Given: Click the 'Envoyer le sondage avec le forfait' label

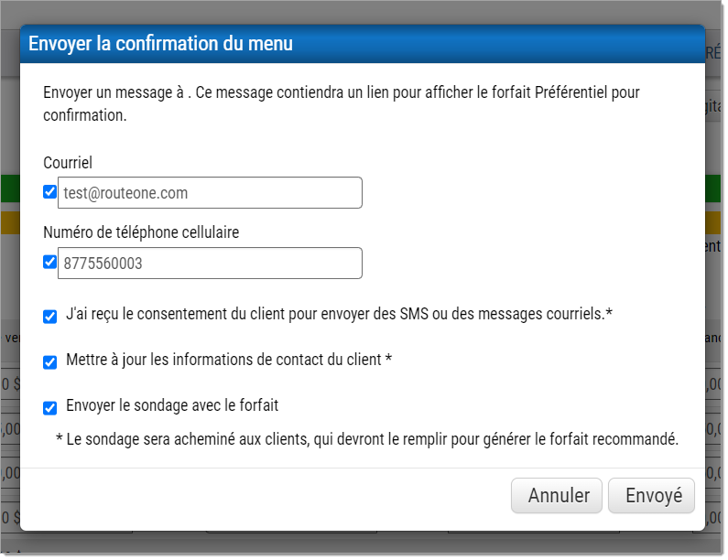Looking at the screenshot, I should click(172, 404).
